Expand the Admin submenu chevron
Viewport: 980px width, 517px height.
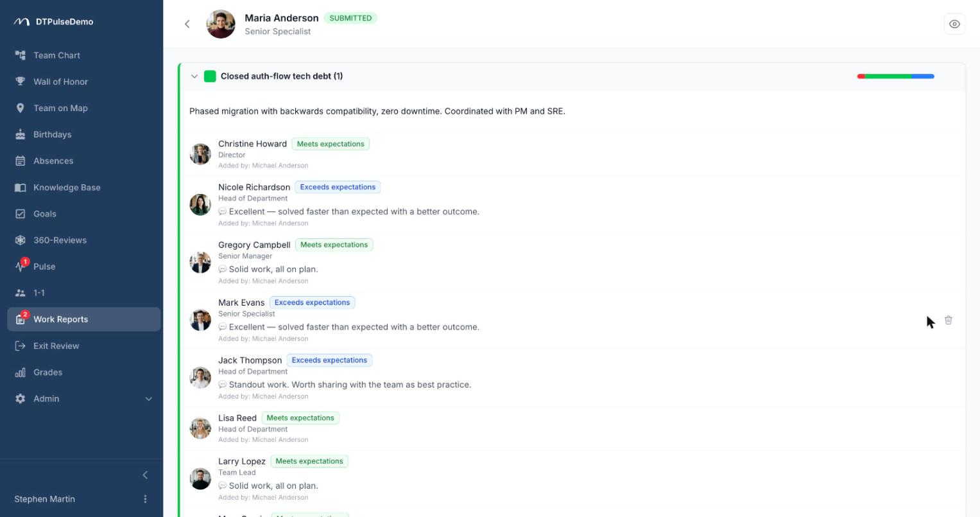149,399
